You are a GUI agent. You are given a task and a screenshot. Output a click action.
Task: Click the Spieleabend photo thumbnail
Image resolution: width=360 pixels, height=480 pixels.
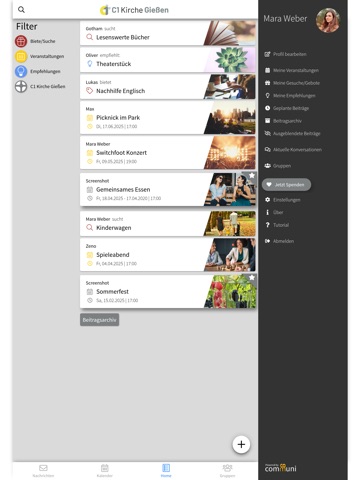(230, 255)
